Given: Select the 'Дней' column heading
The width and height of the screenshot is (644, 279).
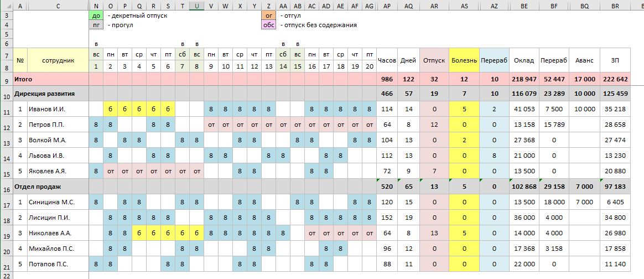Looking at the screenshot, I should (408, 60).
